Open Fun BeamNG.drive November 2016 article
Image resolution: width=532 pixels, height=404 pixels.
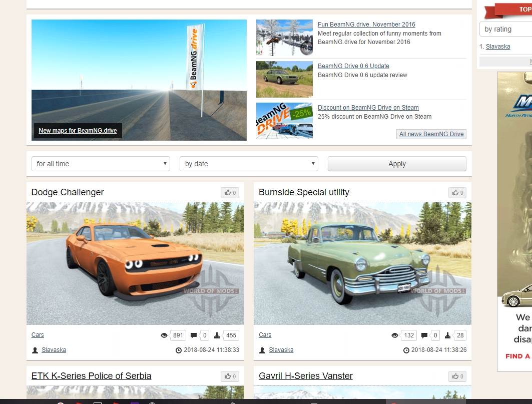coord(366,25)
